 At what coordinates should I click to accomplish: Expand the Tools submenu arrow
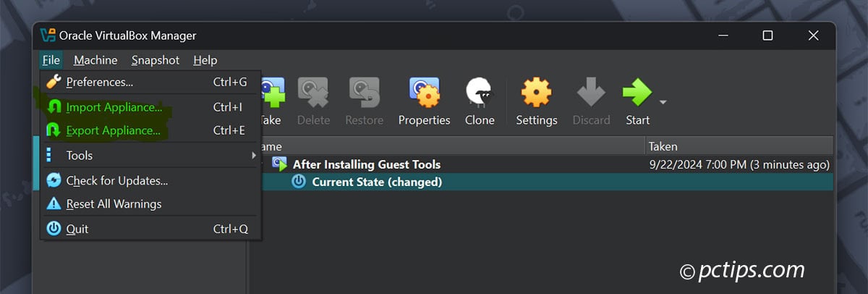254,156
